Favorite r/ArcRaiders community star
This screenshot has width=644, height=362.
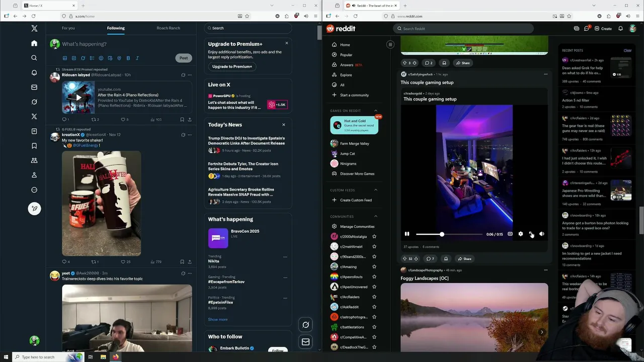[374, 297]
